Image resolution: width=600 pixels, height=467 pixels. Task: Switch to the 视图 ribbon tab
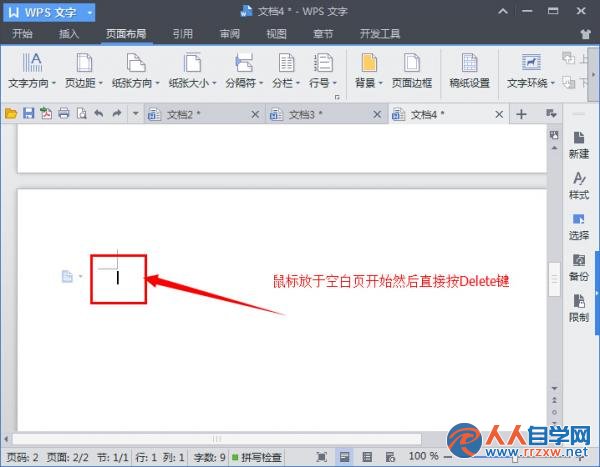click(x=276, y=34)
